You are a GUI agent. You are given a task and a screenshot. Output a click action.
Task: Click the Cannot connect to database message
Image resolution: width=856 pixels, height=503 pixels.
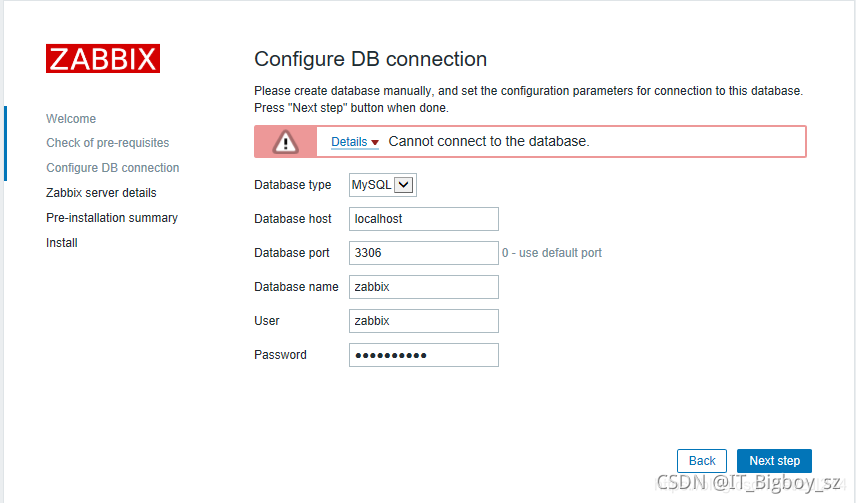pyautogui.click(x=489, y=142)
